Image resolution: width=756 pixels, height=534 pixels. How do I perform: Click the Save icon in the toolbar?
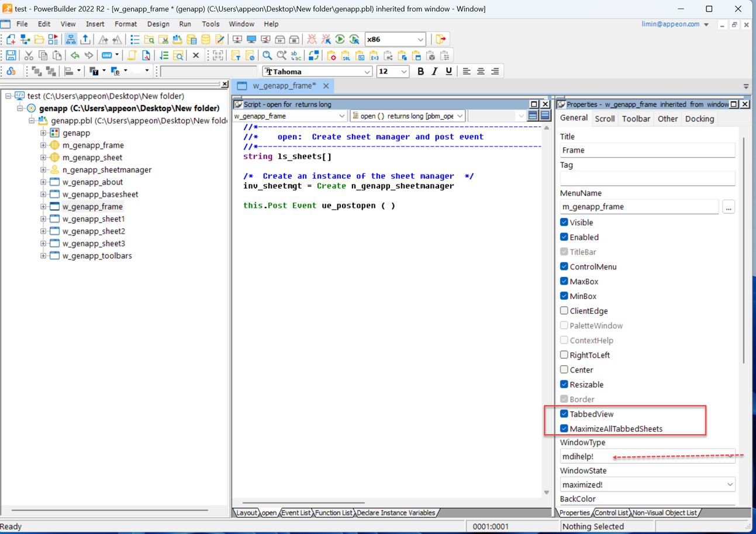(x=11, y=56)
